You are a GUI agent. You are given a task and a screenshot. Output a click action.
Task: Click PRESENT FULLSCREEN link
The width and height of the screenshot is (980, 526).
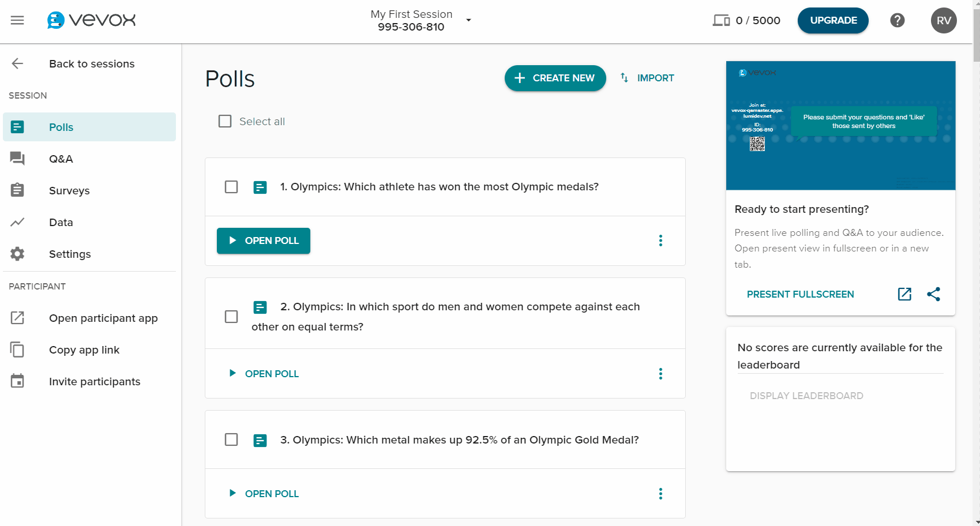(x=800, y=294)
